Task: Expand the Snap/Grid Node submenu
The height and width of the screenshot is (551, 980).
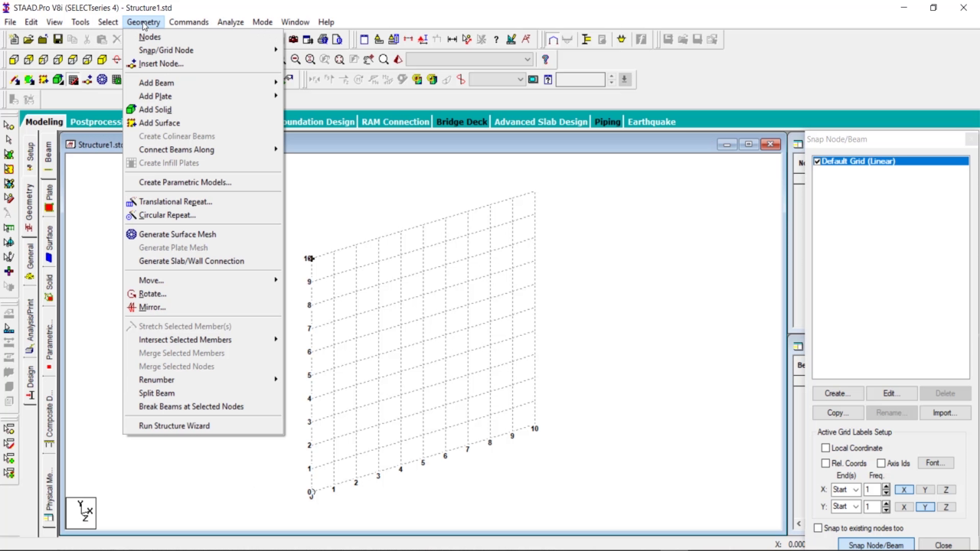Action: coord(203,50)
